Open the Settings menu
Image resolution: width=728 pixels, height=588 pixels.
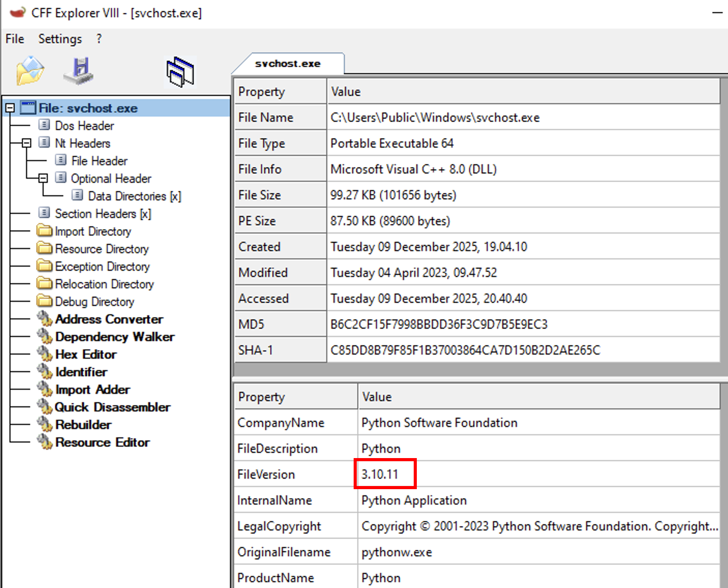(60, 39)
